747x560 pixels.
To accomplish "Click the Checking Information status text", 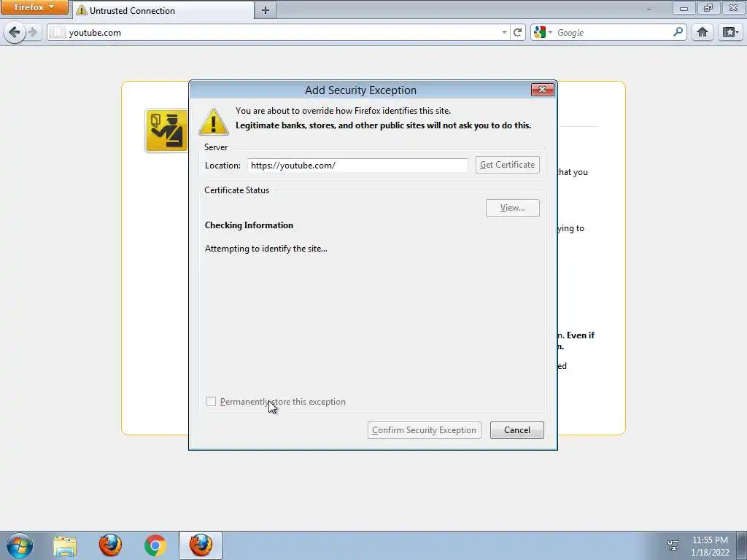I will (249, 225).
